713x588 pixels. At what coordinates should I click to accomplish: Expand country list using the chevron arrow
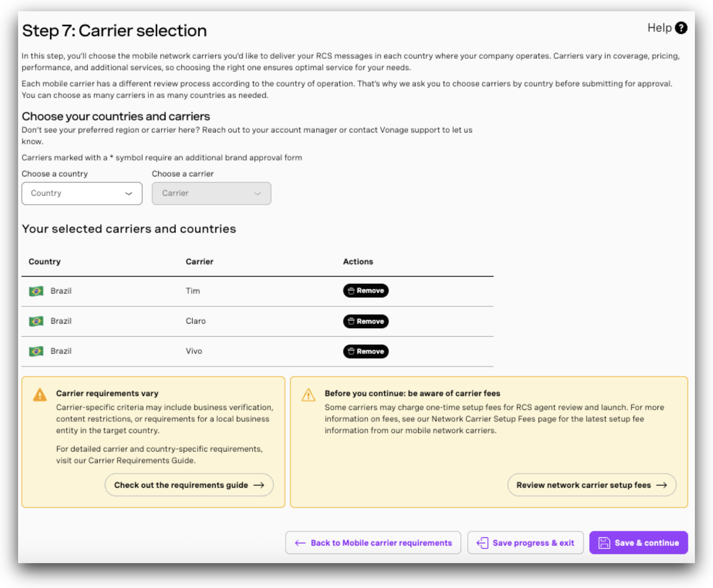pos(129,193)
